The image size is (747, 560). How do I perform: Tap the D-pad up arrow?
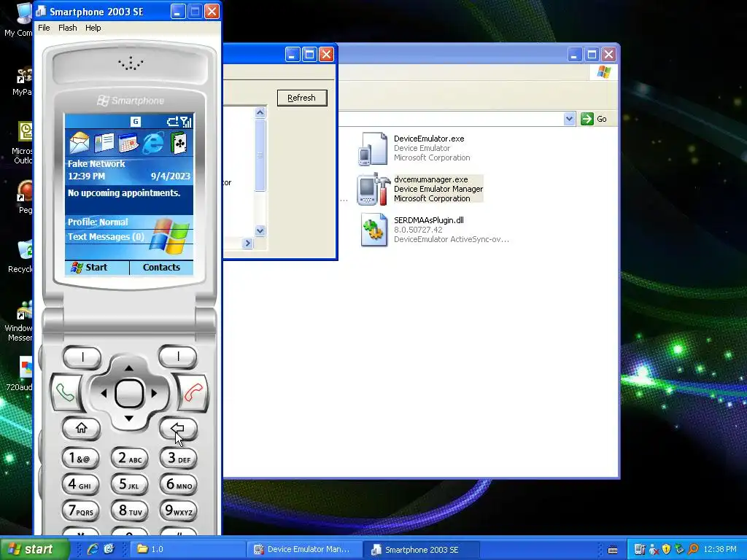coord(129,367)
